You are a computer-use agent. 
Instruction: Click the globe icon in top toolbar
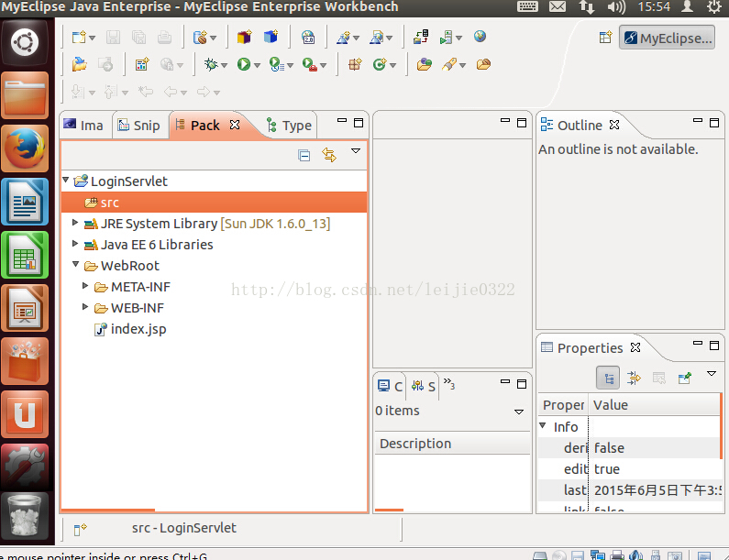[x=480, y=37]
